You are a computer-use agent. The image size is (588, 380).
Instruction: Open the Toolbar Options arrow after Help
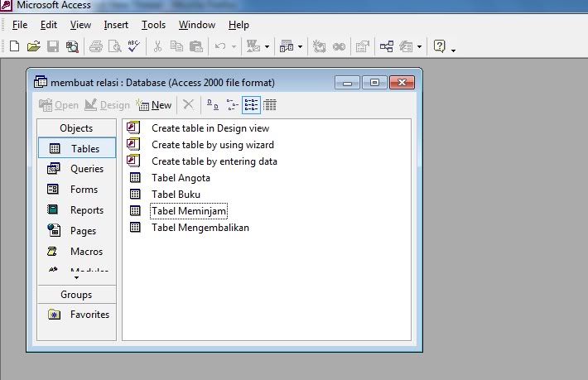(453, 50)
